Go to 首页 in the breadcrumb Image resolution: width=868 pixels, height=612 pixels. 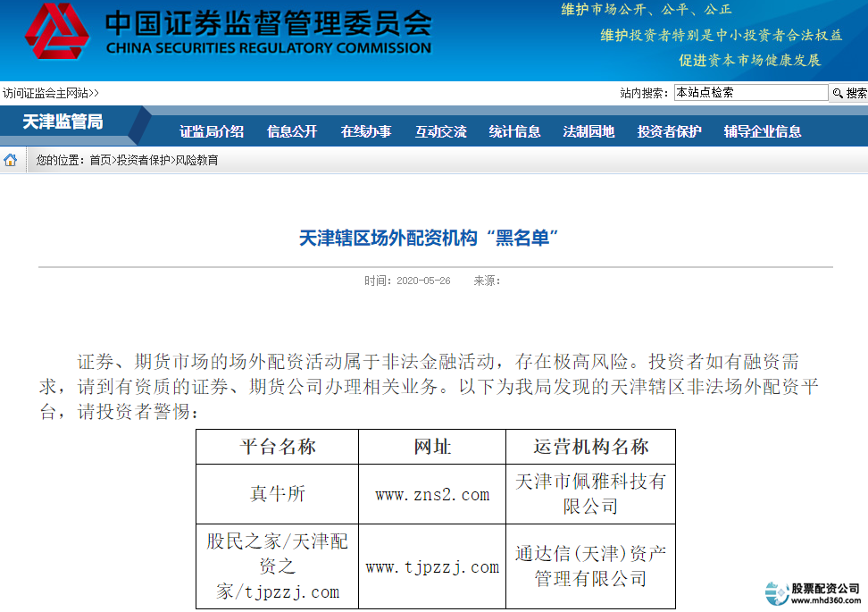point(100,160)
